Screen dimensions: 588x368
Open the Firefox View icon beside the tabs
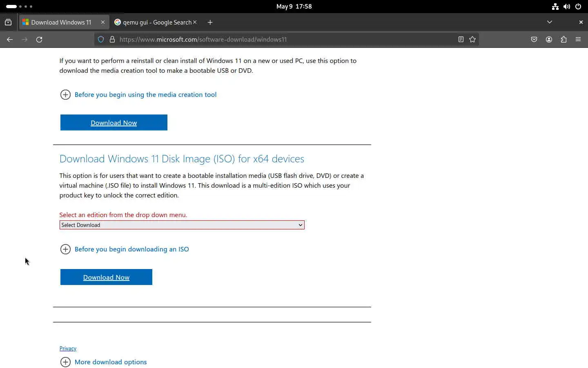[x=8, y=22]
